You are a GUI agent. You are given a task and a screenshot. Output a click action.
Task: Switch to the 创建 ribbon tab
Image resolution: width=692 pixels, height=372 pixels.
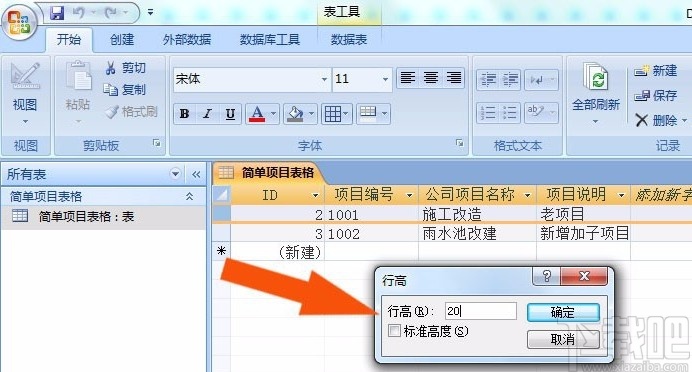click(122, 40)
